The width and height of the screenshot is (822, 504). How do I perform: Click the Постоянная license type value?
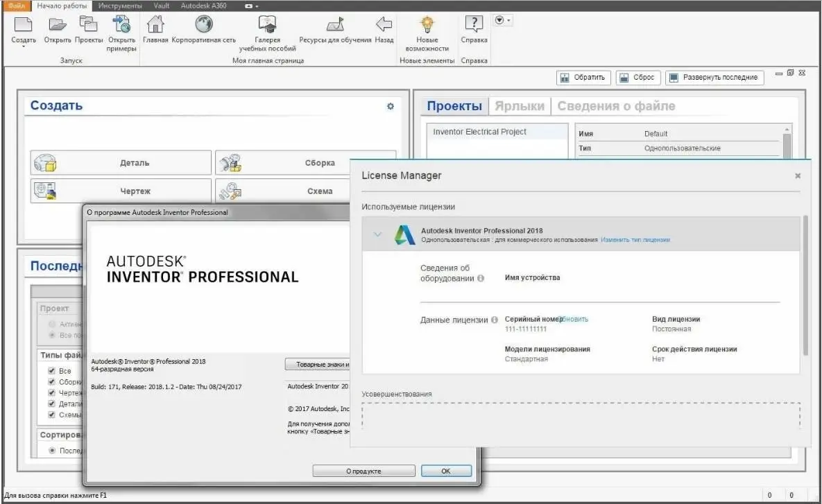671,329
